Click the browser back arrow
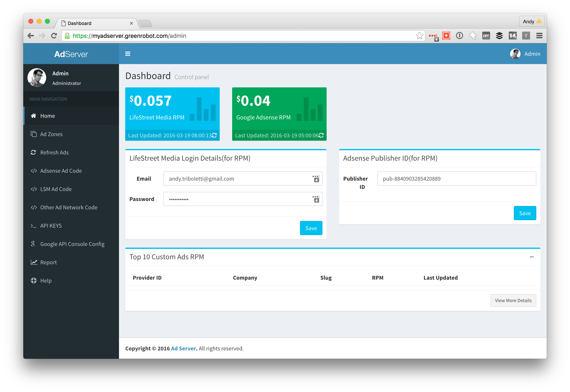This screenshot has width=570, height=392. [31, 36]
